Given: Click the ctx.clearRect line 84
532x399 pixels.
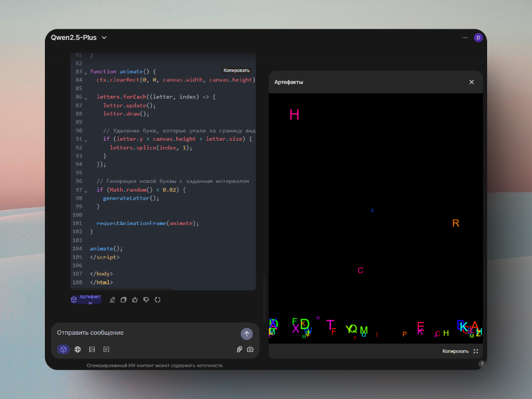Looking at the screenshot, I should pos(176,80).
